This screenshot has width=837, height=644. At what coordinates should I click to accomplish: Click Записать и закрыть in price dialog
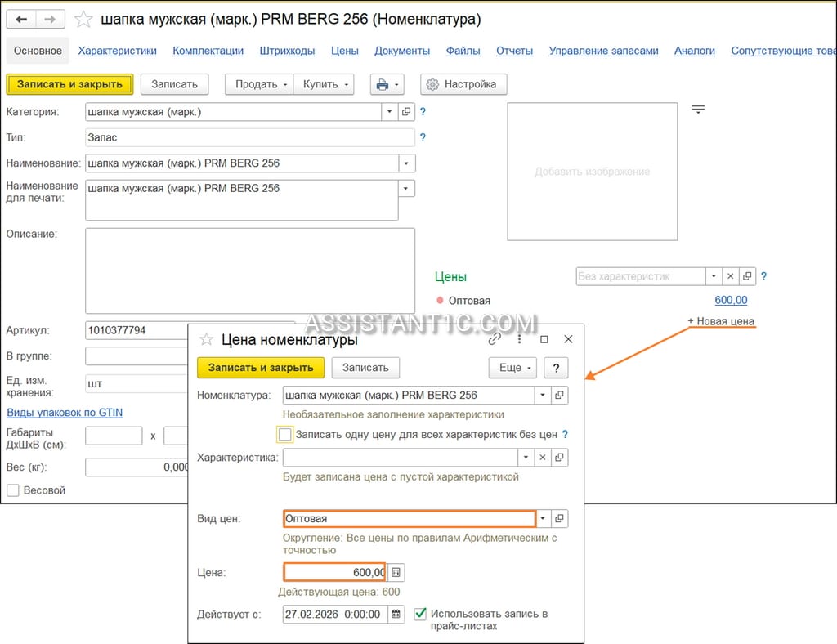[x=261, y=368]
